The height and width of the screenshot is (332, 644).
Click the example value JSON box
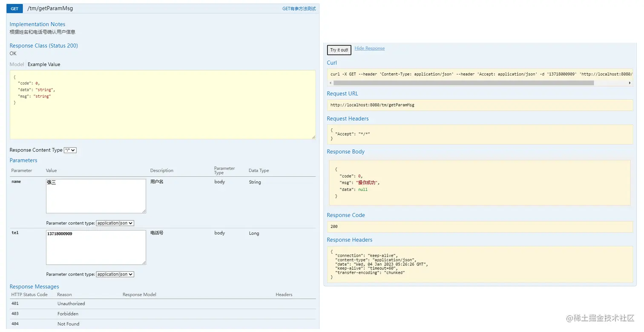pos(163,105)
